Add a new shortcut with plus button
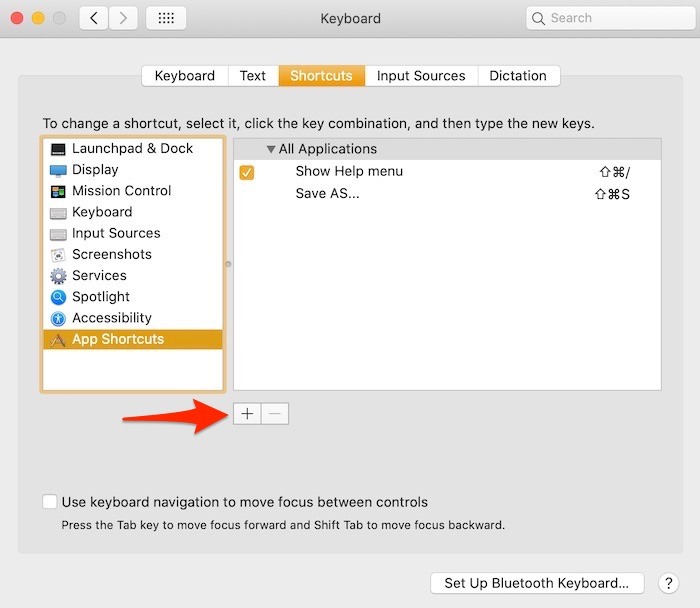The image size is (700, 608). [x=247, y=414]
